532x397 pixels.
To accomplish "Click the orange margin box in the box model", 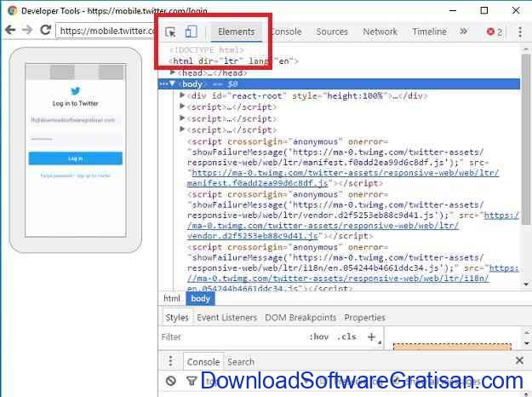I will [452, 347].
